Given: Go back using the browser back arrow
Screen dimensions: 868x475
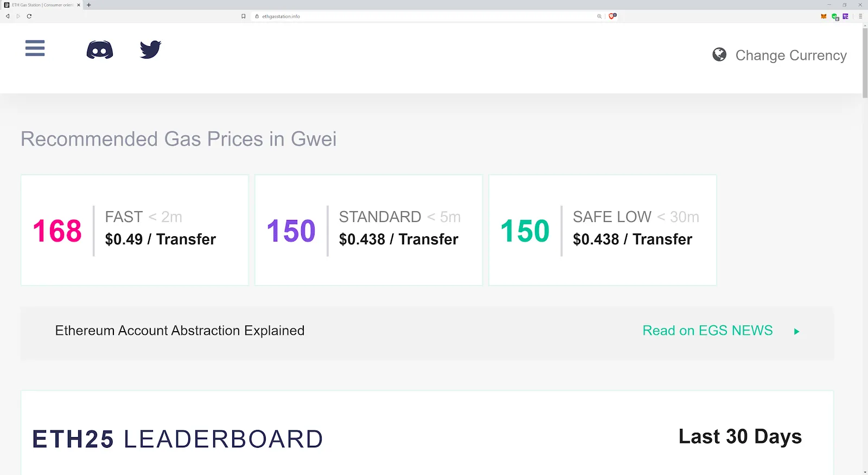Looking at the screenshot, I should pyautogui.click(x=8, y=16).
